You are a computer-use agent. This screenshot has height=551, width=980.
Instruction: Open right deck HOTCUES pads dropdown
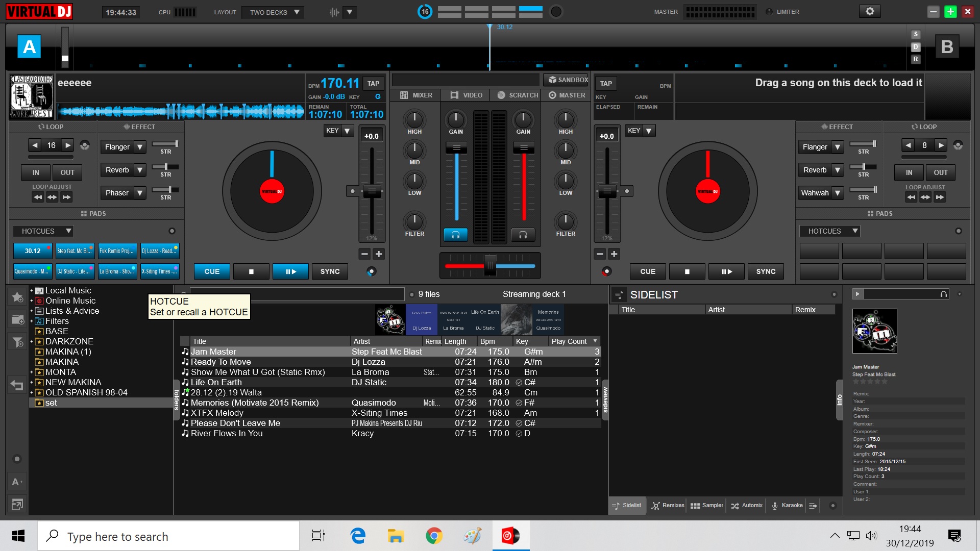[830, 231]
